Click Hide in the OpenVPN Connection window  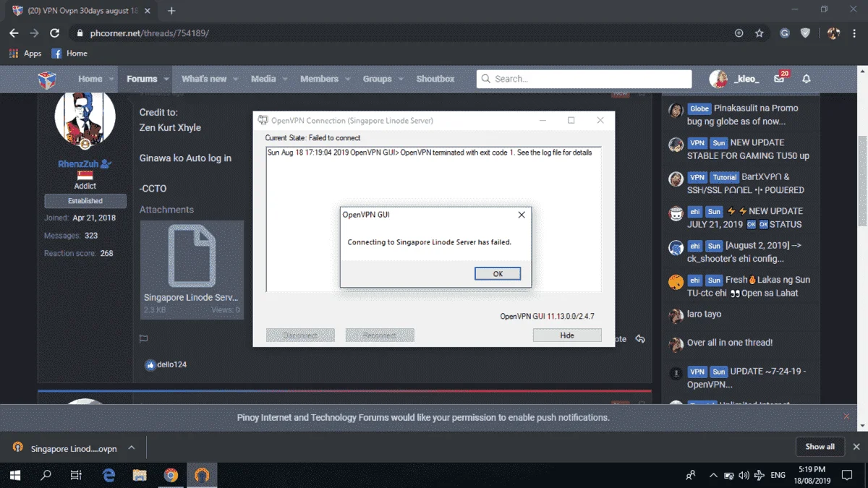tap(567, 335)
